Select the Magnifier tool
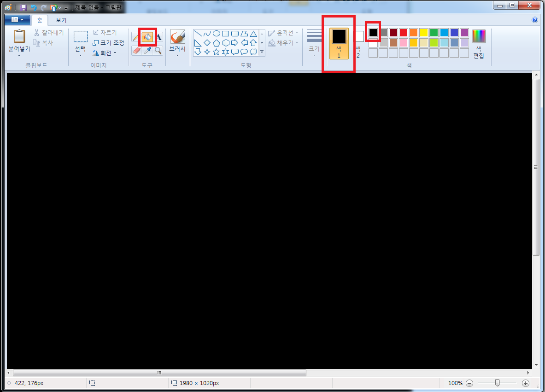 click(x=158, y=51)
